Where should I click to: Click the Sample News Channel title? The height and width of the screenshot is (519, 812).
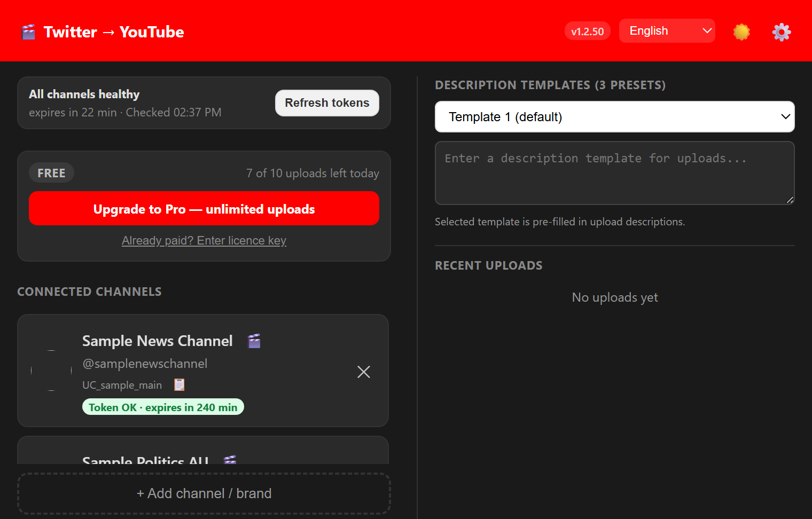(x=158, y=341)
